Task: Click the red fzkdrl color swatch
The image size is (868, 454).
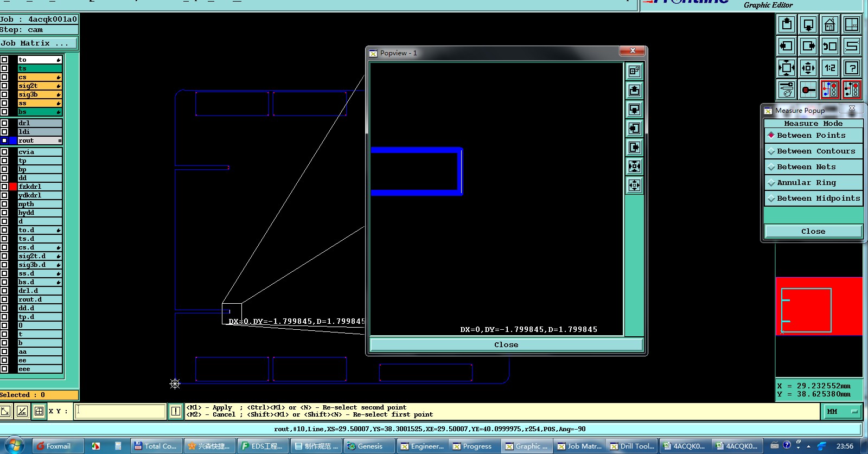Action: 13,187
